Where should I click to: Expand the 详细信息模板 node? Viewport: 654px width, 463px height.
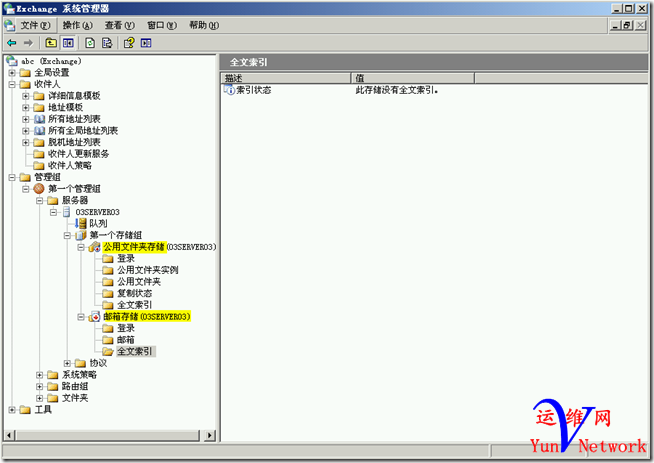(25, 96)
